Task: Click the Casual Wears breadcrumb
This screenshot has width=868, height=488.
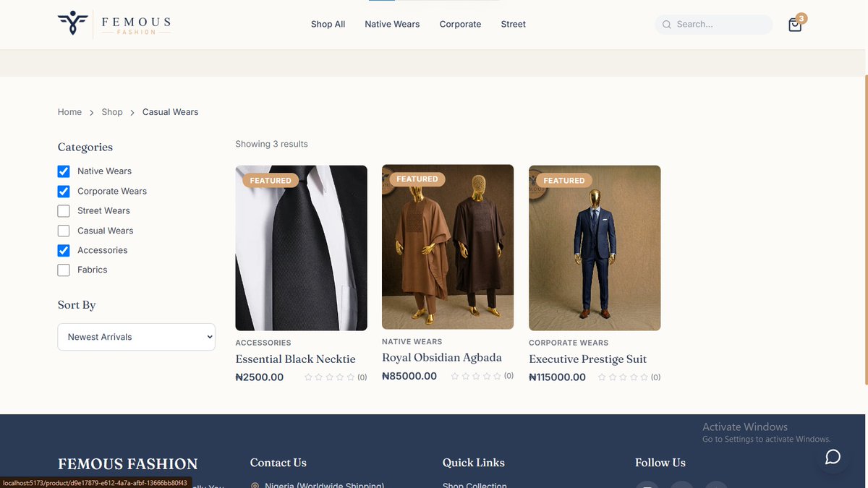Action: pyautogui.click(x=170, y=112)
